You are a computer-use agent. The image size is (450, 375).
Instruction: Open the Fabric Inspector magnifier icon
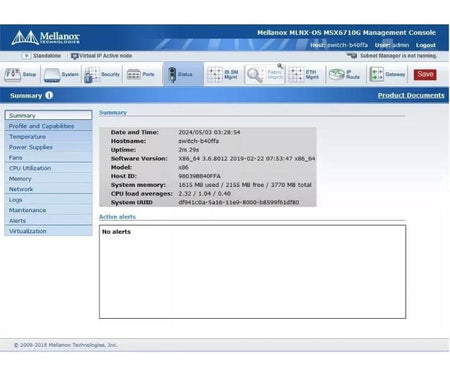pyautogui.click(x=255, y=75)
